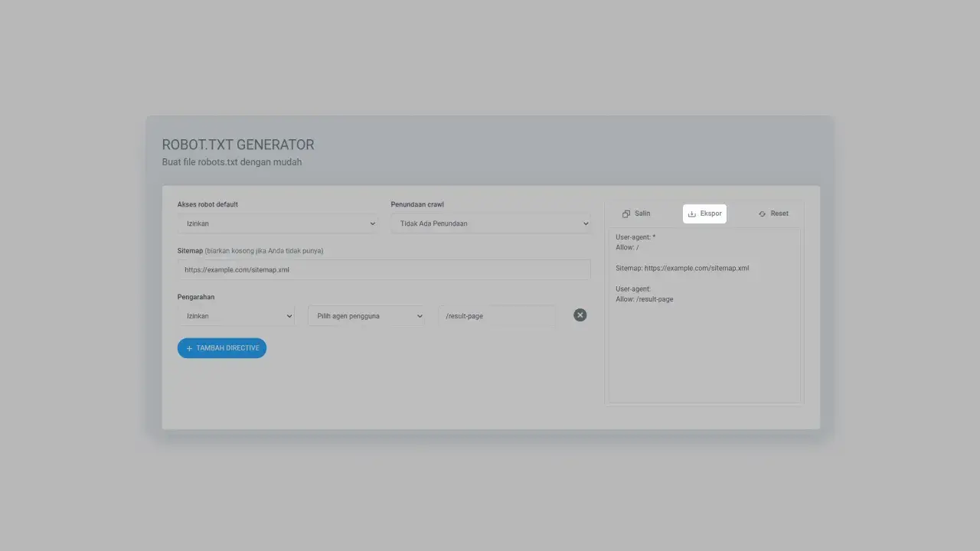The height and width of the screenshot is (551, 980).
Task: Open the Pengarahan Izinkan rule dropdown
Action: (236, 316)
